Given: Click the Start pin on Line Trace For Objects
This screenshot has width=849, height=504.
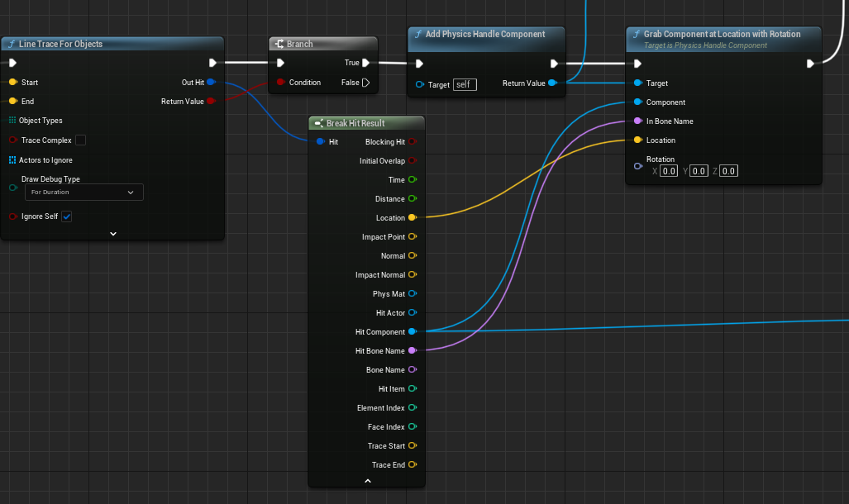Looking at the screenshot, I should coord(13,83).
